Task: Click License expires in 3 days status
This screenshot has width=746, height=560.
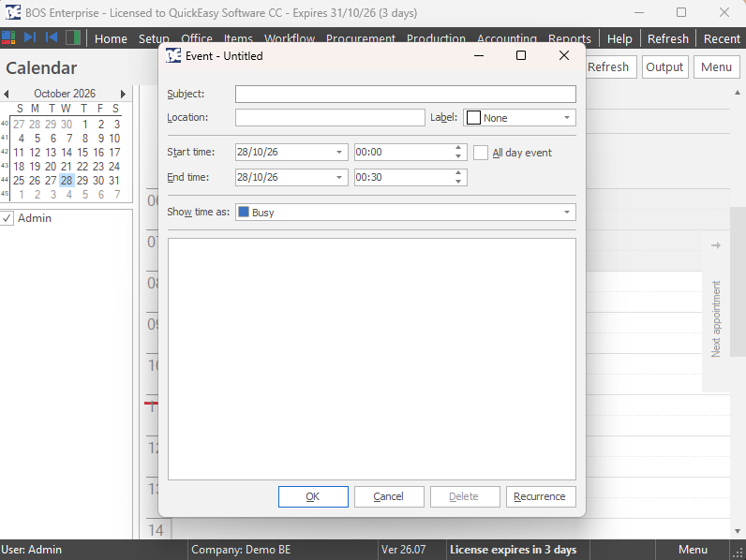Action: (x=514, y=550)
